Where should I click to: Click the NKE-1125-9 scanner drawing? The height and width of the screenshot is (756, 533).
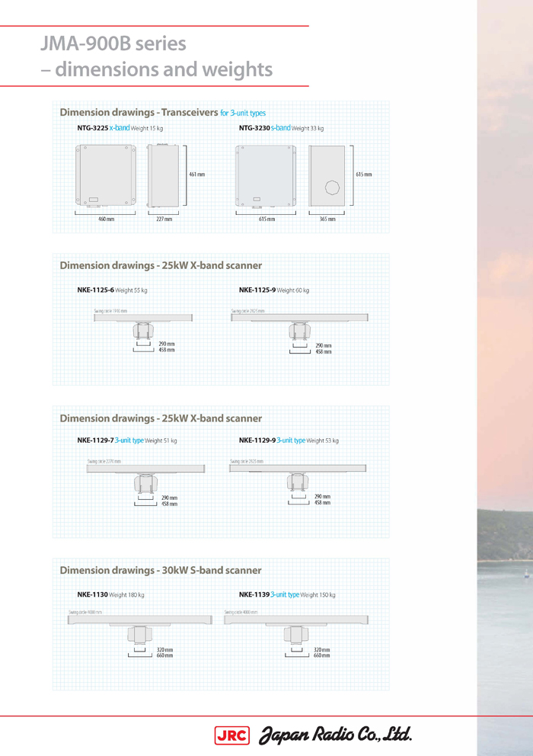[299, 327]
